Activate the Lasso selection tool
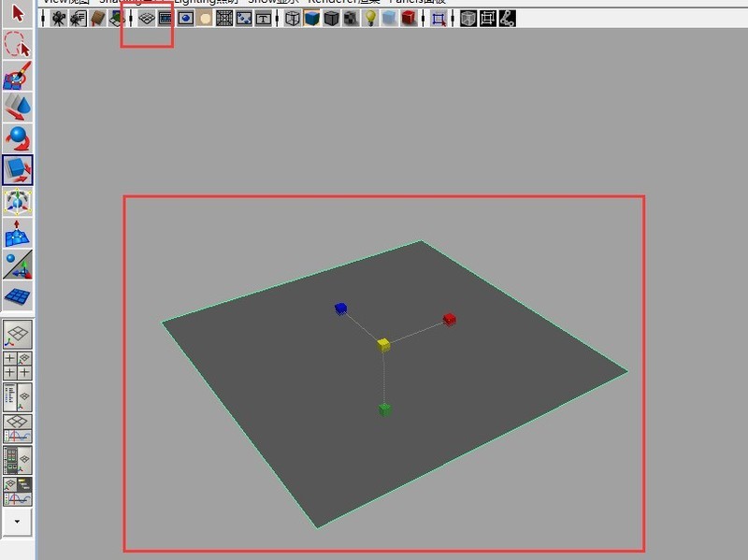This screenshot has height=560, width=748. click(18, 44)
